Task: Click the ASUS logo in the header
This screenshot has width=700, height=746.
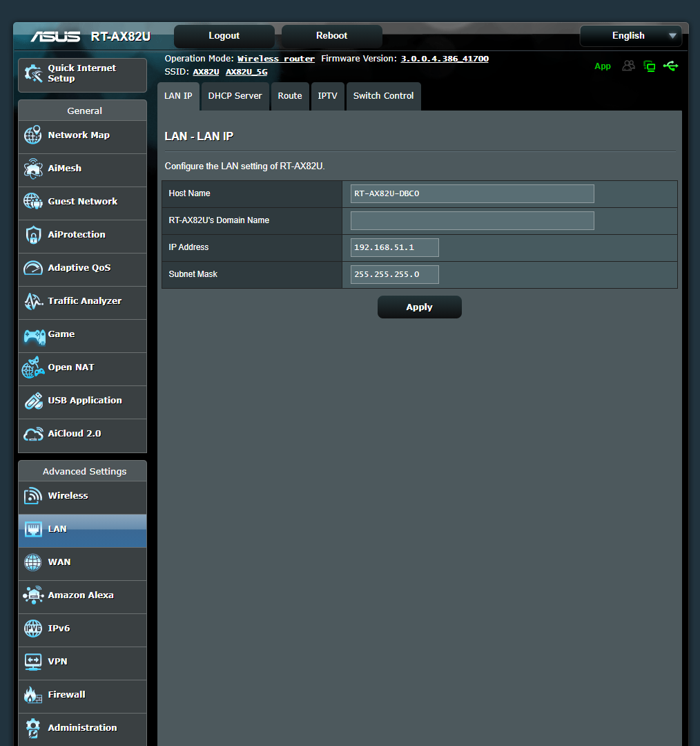Action: [55, 37]
